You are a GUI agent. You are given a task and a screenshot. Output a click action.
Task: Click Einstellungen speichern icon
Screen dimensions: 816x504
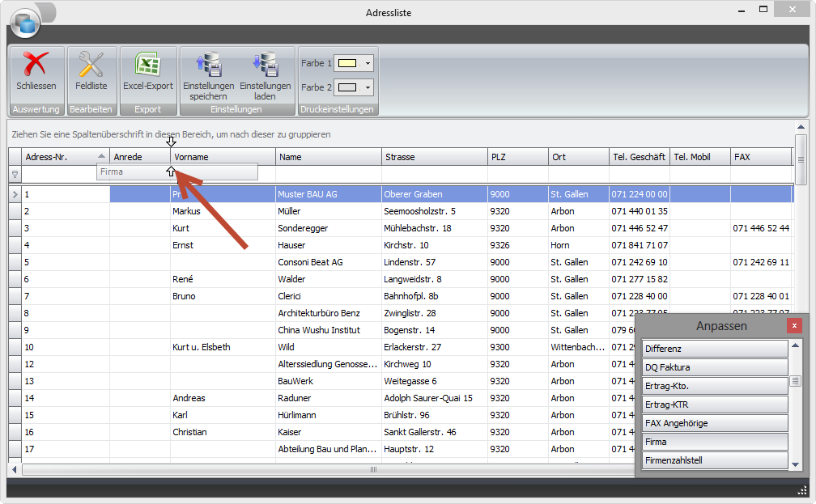tap(208, 65)
